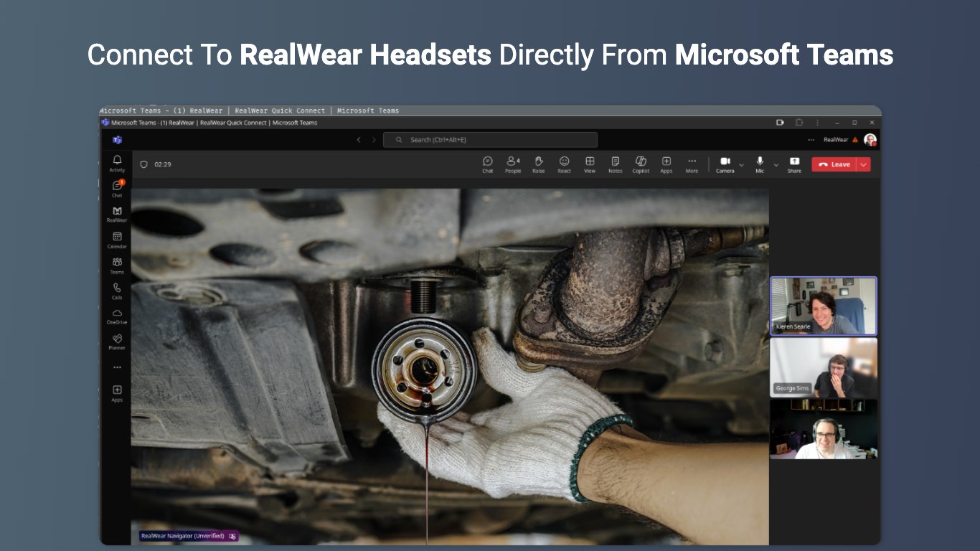Image resolution: width=980 pixels, height=551 pixels.
Task: Open Teams section in the sidebar
Action: click(117, 265)
